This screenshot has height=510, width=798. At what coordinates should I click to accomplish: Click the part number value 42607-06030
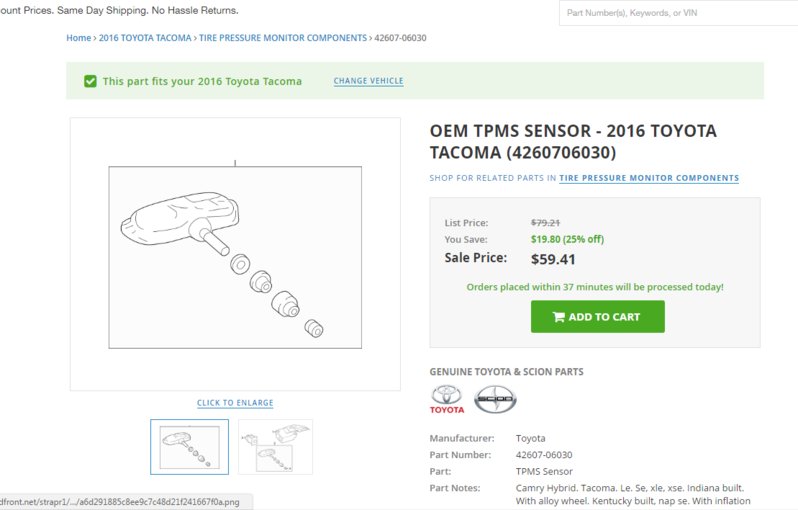pos(544,455)
